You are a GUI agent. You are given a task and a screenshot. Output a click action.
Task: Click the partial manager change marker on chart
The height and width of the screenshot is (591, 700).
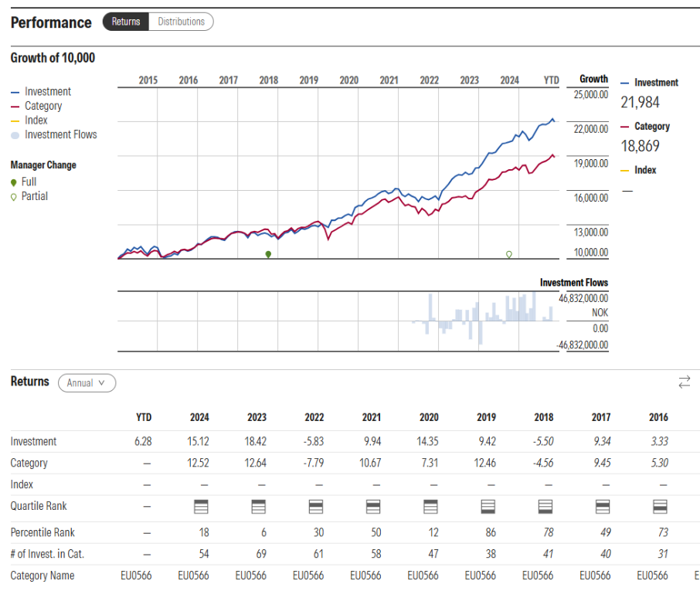tap(508, 254)
